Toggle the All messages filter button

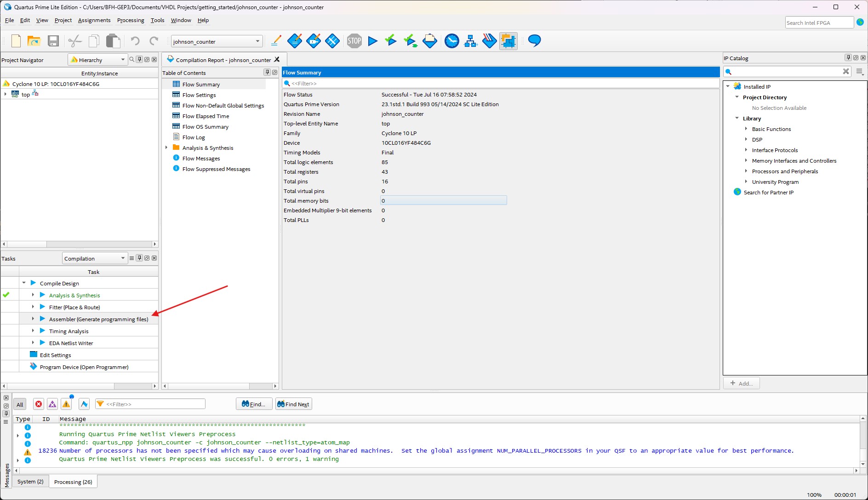pos(20,404)
